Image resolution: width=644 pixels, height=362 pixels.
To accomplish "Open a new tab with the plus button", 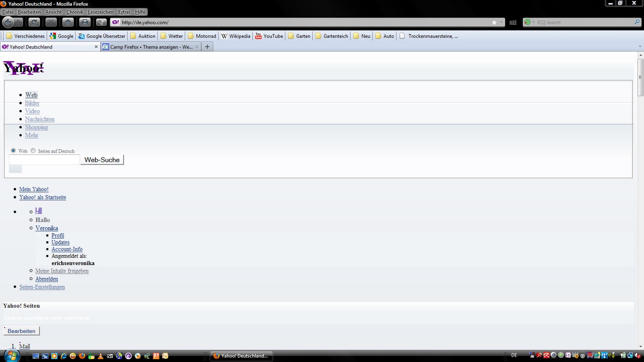I will (x=207, y=47).
